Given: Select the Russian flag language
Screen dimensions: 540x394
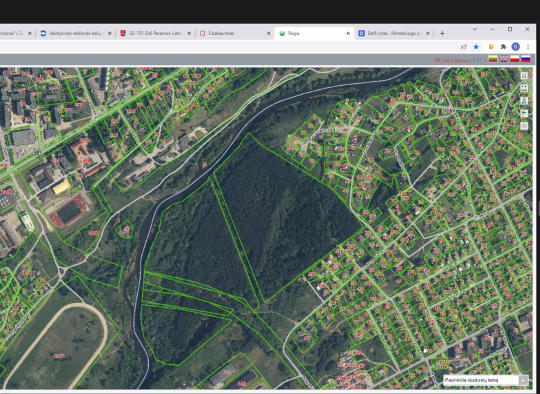Looking at the screenshot, I should point(526,59).
